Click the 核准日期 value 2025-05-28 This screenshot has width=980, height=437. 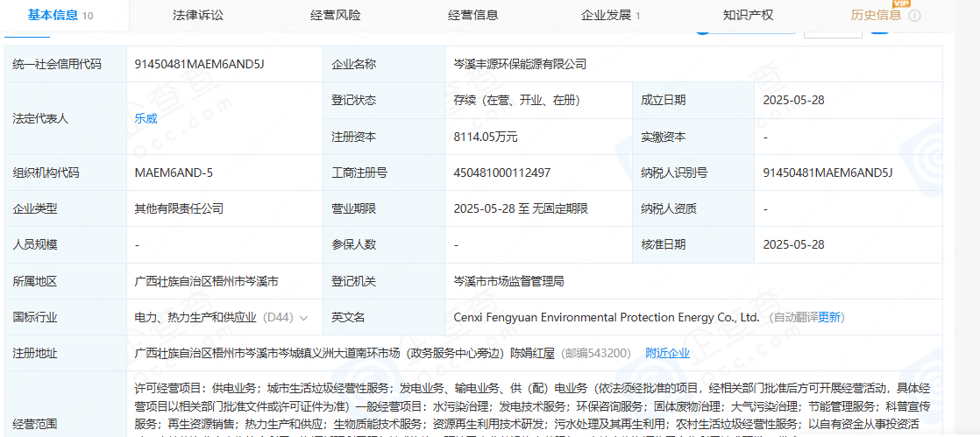click(x=794, y=244)
